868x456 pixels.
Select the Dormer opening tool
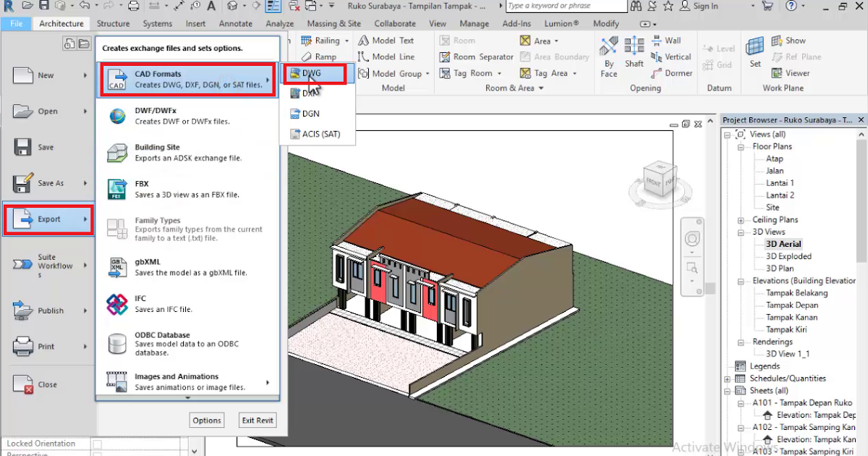pyautogui.click(x=672, y=73)
